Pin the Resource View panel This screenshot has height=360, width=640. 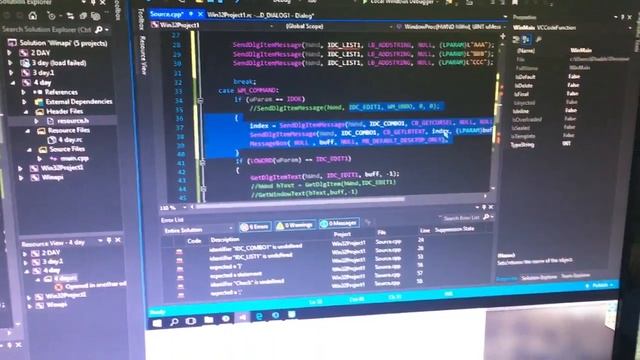tap(109, 240)
